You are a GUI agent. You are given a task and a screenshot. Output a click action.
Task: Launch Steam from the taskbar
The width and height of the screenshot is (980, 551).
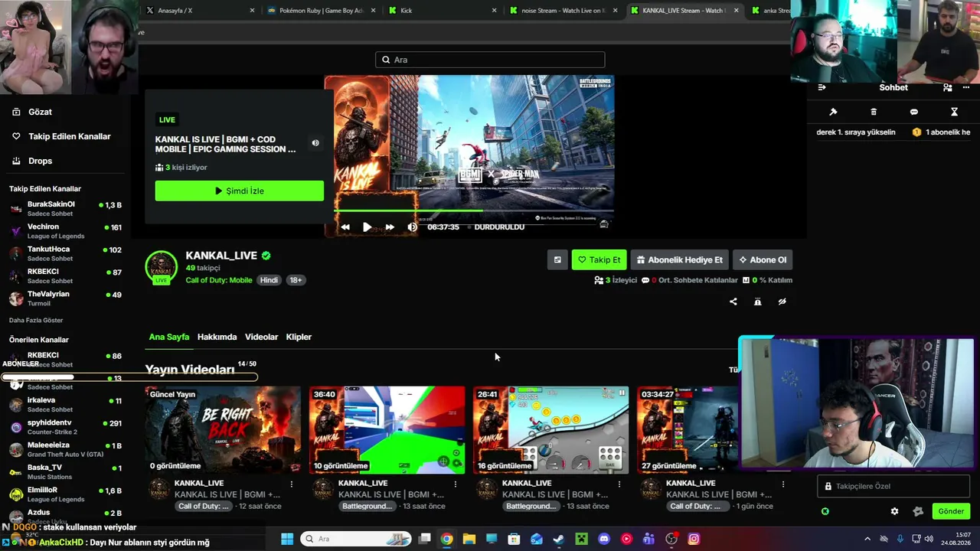pos(559,539)
